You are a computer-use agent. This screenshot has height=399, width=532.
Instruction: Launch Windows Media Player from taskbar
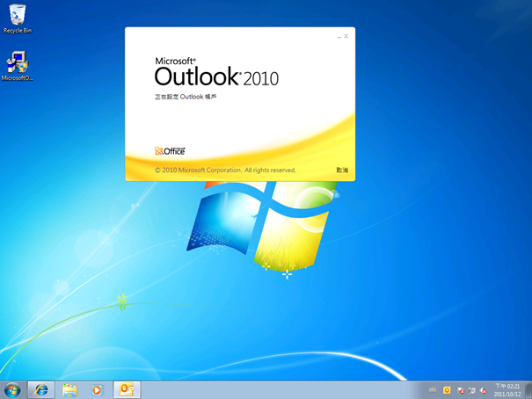coord(98,390)
